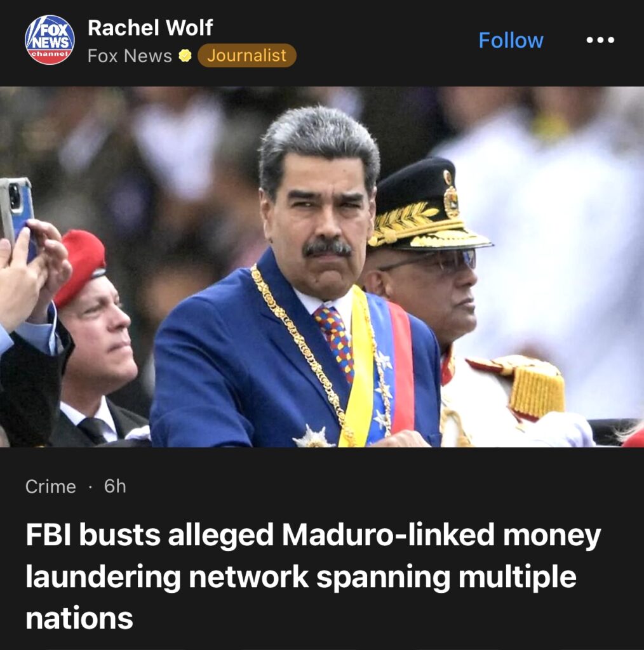Image resolution: width=644 pixels, height=650 pixels.
Task: Tap the Journalist badge label
Action: click(246, 56)
